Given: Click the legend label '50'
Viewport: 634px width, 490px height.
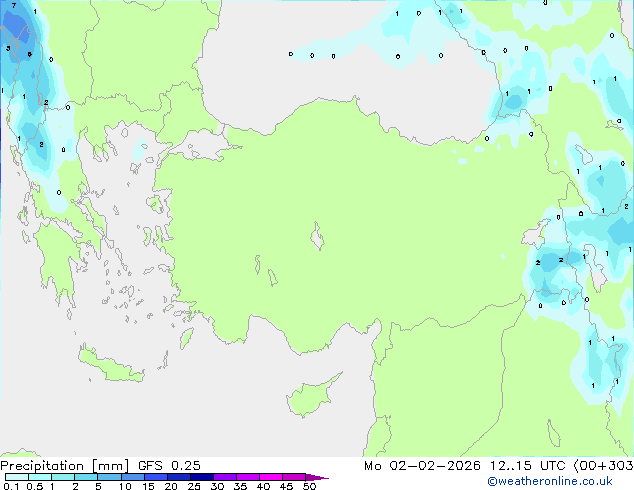Looking at the screenshot, I should pyautogui.click(x=309, y=486).
